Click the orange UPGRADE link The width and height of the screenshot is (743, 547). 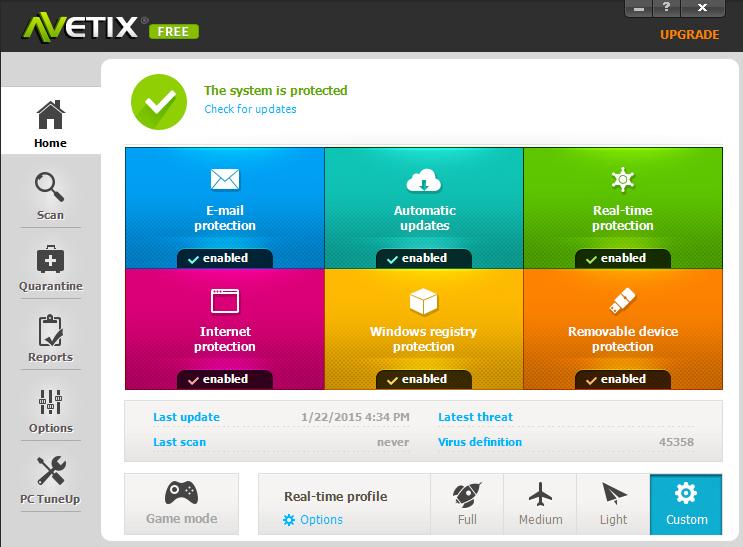689,35
